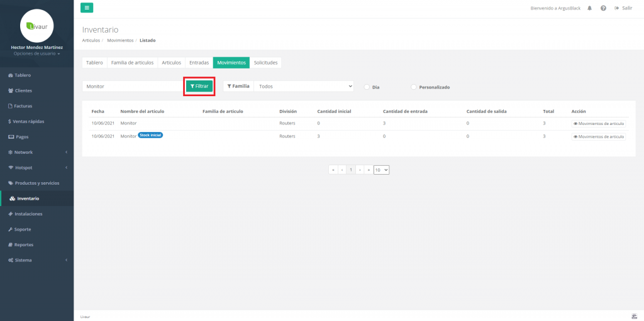Open help via the question mark icon
The image size is (644, 321).
coord(603,8)
